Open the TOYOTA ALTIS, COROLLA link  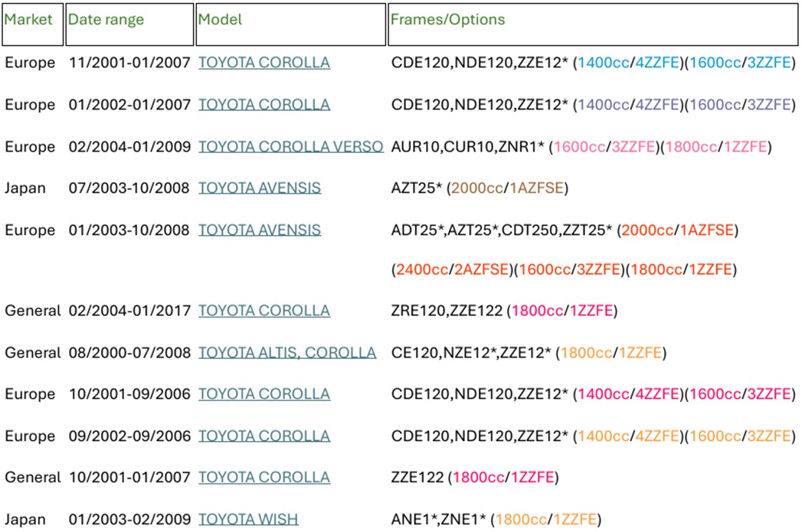(287, 353)
